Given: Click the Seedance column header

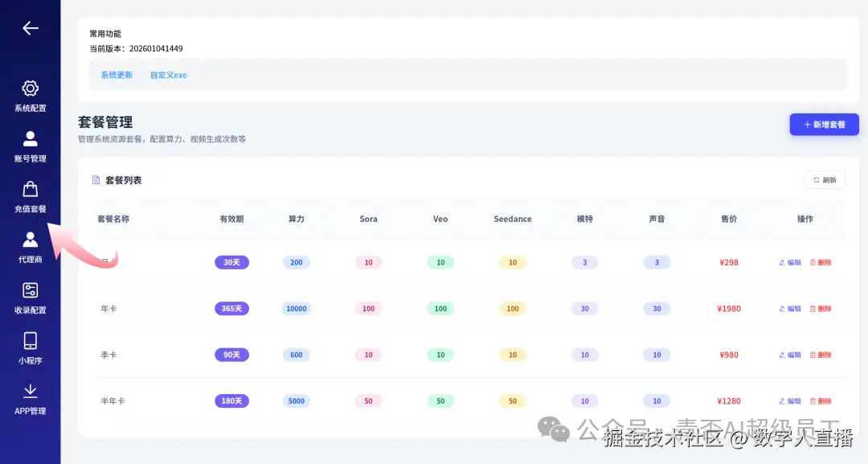Looking at the screenshot, I should (x=513, y=219).
